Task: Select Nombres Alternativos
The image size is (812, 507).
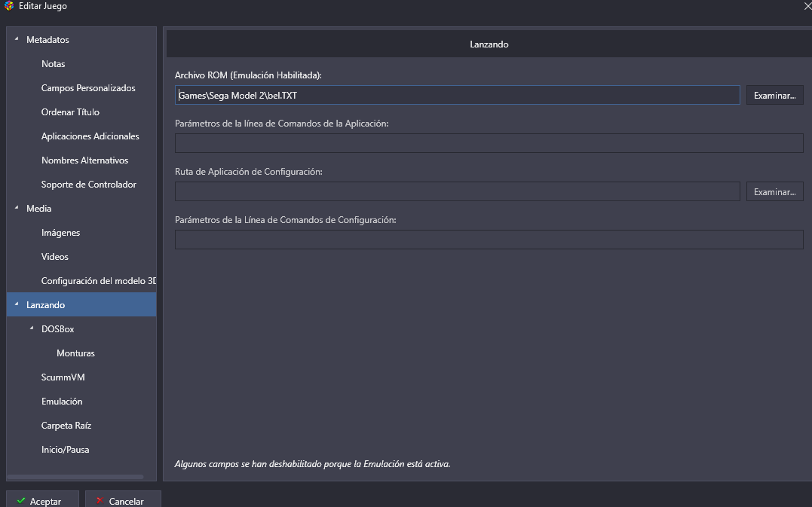Action: [85, 160]
